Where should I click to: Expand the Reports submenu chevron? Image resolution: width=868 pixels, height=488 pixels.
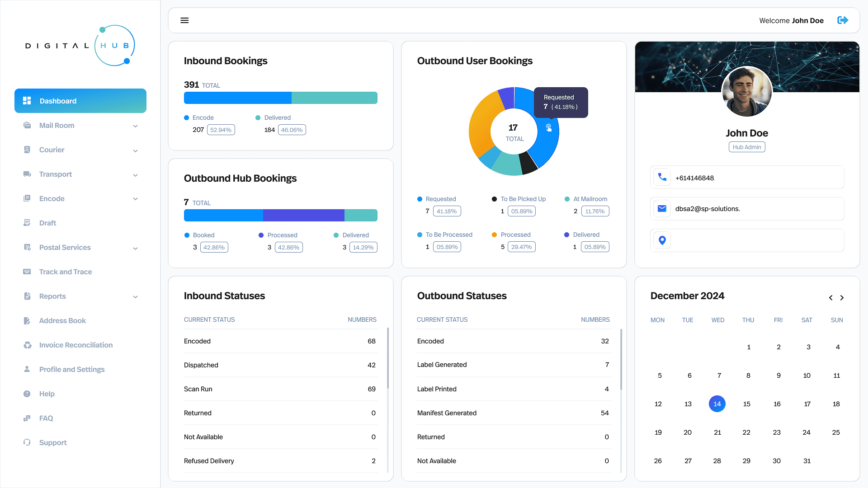[x=135, y=297]
